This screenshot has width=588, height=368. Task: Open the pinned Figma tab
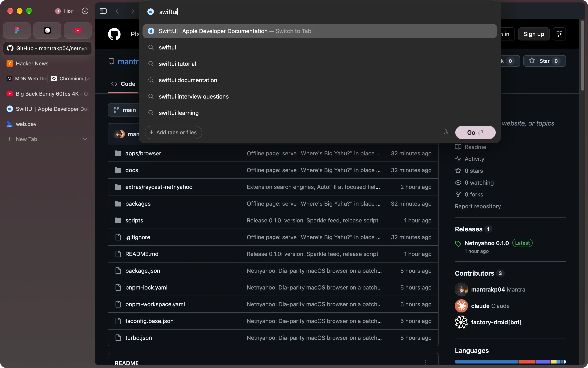tap(17, 30)
